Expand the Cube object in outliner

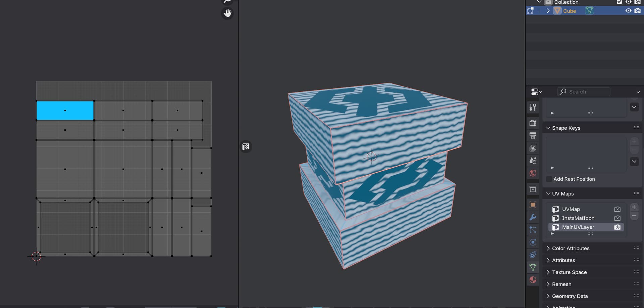(x=548, y=11)
